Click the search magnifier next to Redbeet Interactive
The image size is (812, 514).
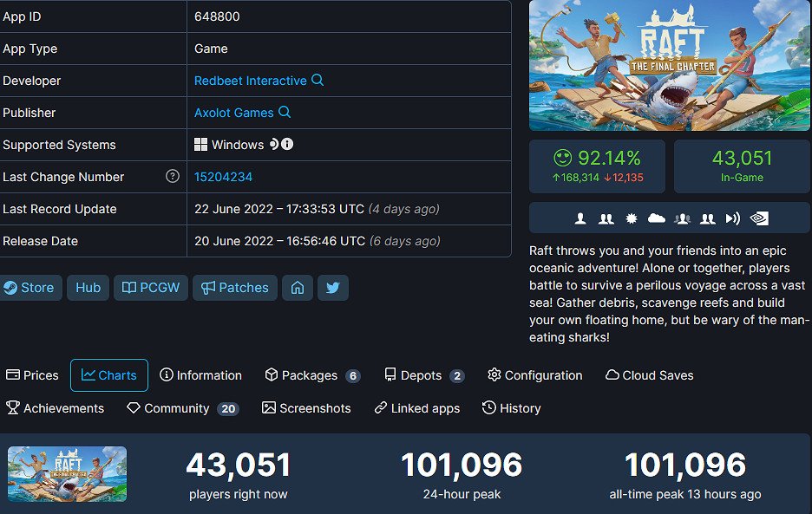coord(318,80)
